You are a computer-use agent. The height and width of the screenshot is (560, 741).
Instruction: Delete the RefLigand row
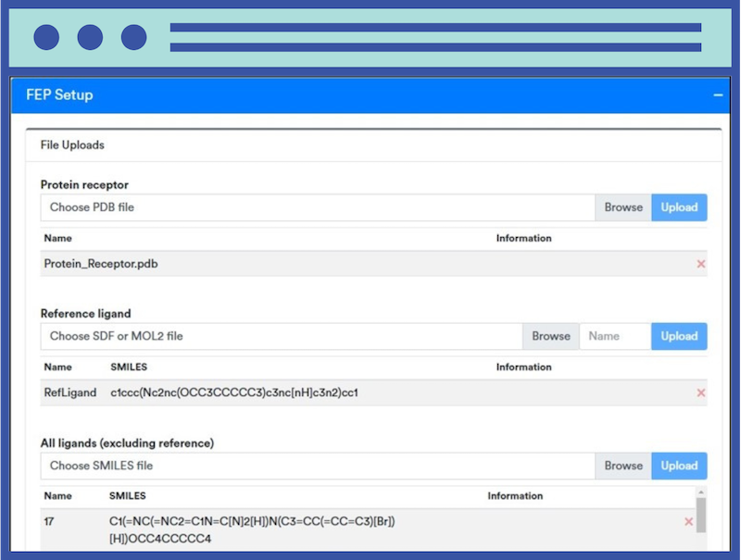pyautogui.click(x=700, y=393)
